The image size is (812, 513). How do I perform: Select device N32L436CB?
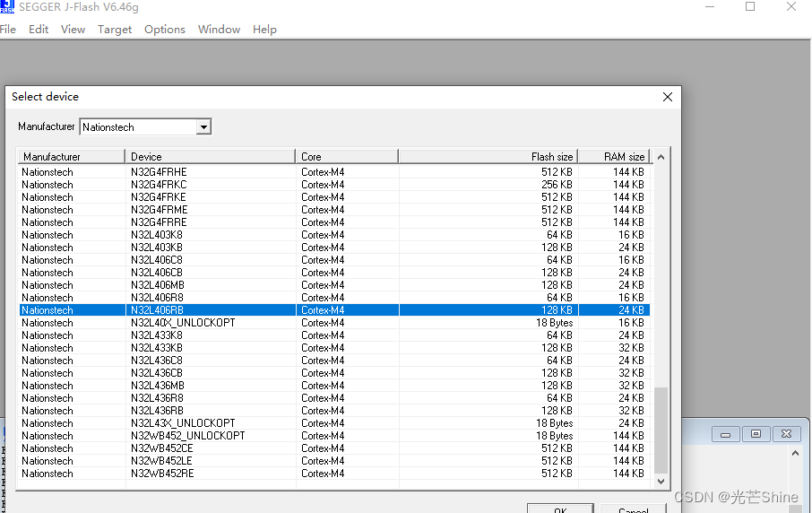point(334,373)
